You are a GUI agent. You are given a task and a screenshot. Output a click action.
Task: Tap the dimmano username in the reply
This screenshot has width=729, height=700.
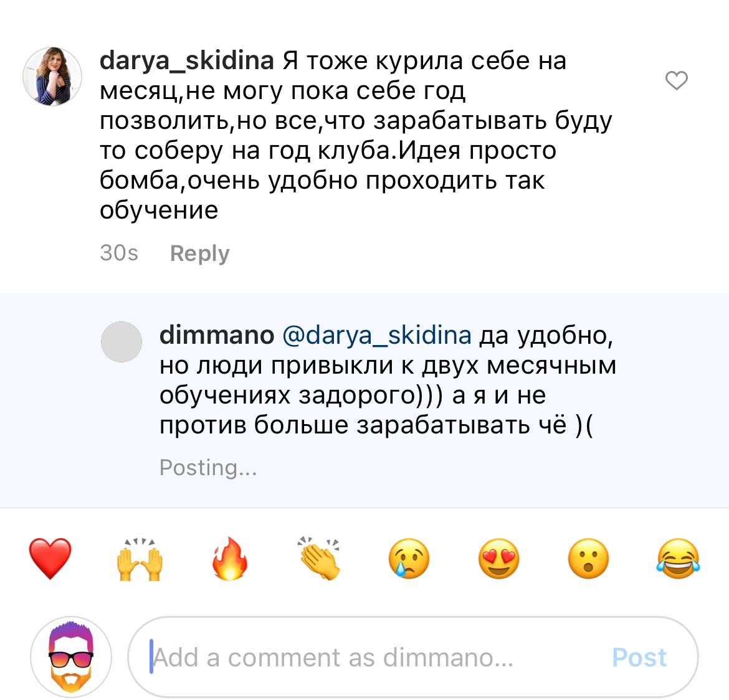pos(217,335)
